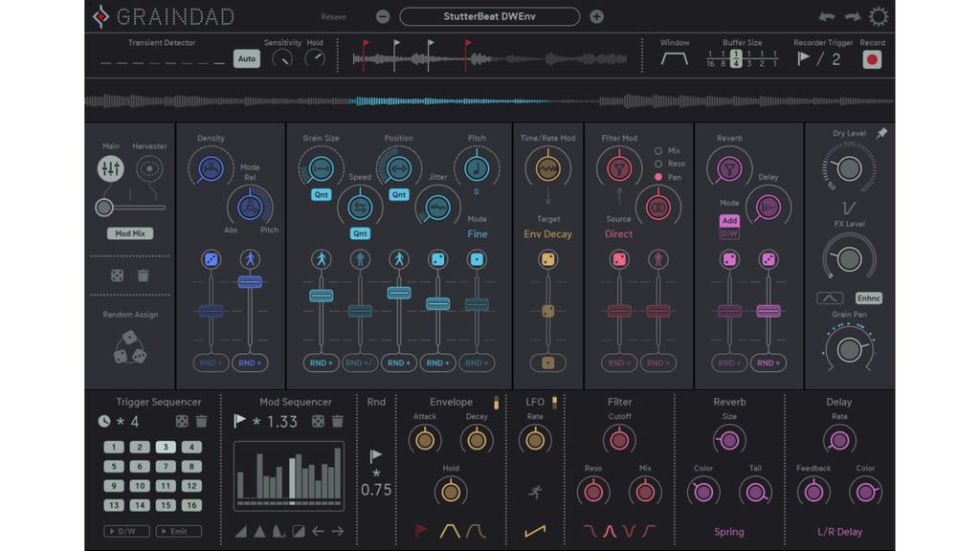Click the Resave button
This screenshot has width=980, height=551.
pos(333,16)
